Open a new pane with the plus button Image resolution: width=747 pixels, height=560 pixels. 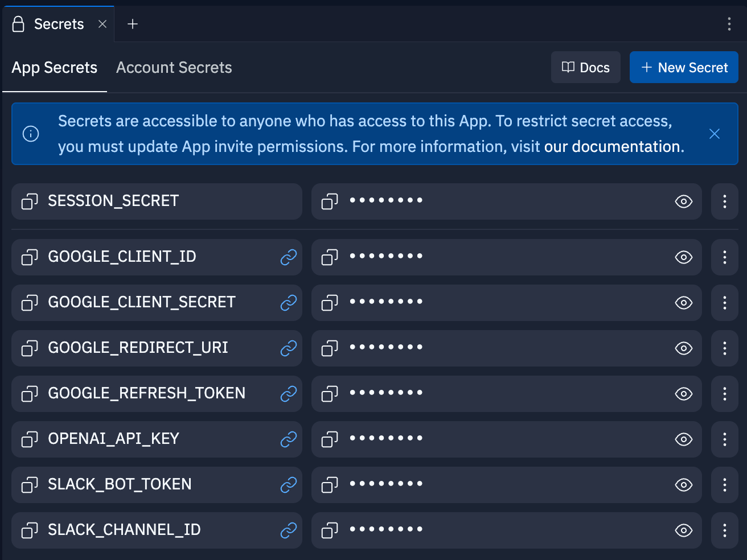point(133,24)
